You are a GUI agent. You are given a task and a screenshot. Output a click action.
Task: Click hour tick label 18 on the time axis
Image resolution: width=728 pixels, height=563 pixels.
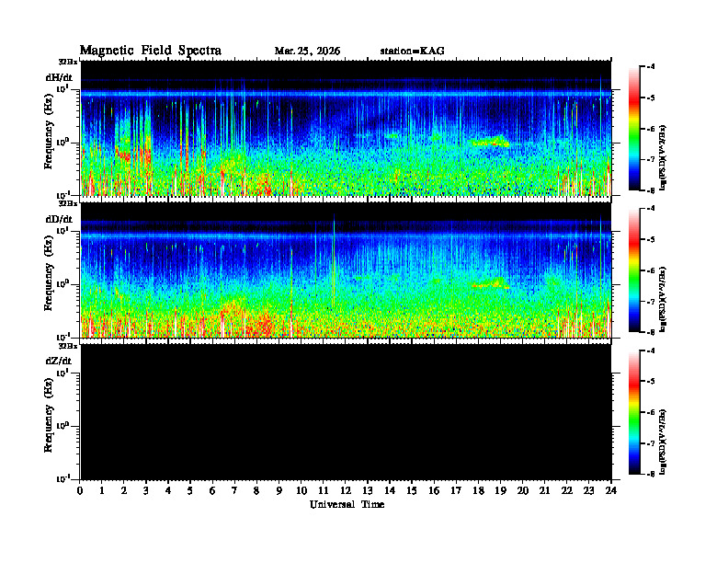(x=478, y=491)
